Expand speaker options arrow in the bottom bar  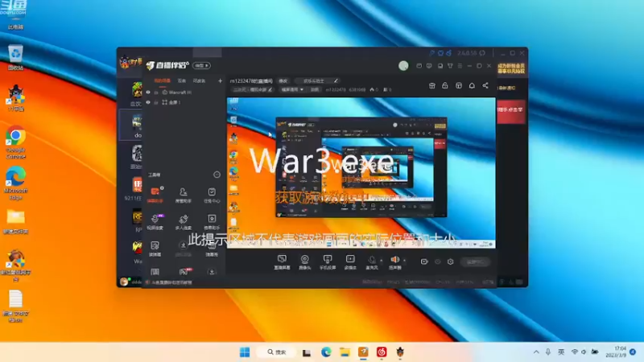(405, 260)
